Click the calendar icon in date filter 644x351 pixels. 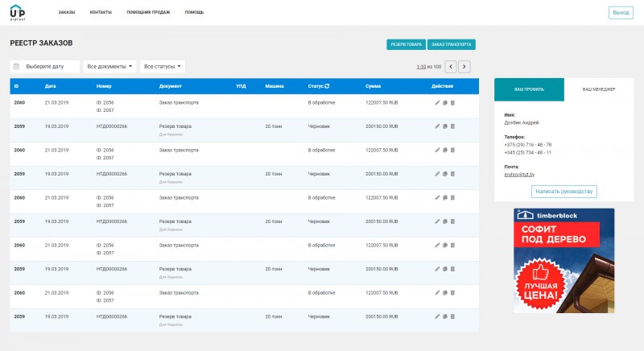tap(16, 67)
